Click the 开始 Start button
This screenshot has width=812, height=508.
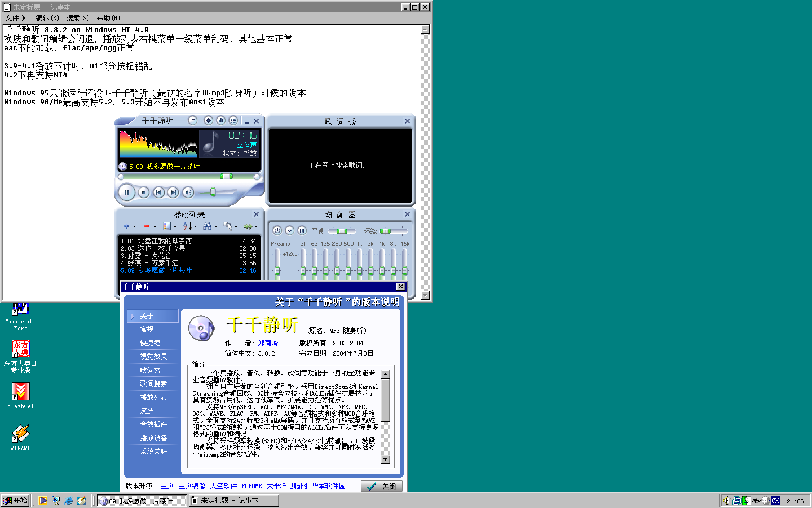15,501
